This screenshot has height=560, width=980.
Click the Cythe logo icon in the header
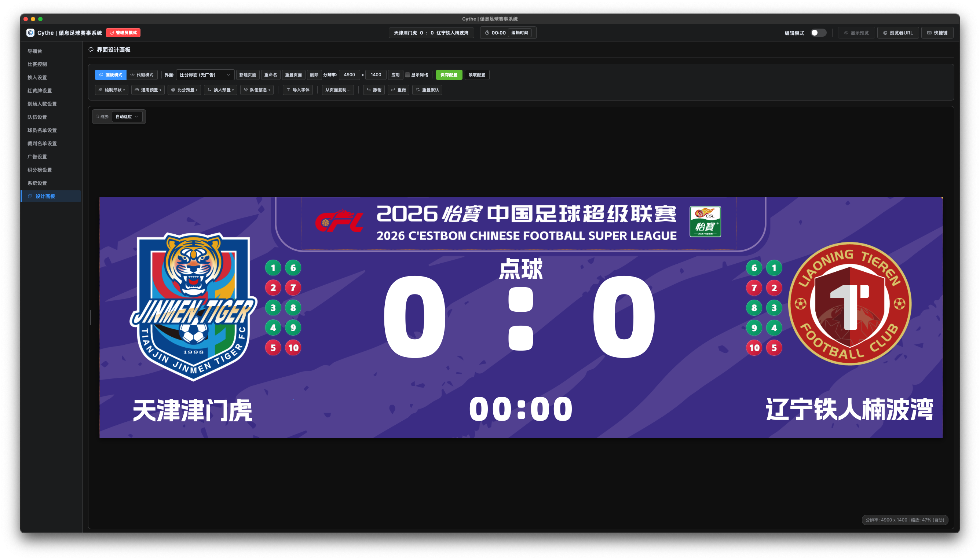tap(30, 33)
